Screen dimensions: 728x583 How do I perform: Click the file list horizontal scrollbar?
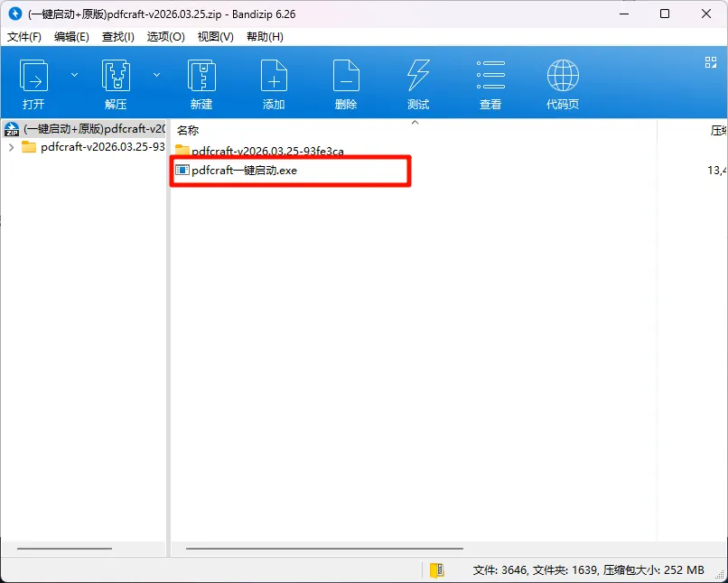pos(324,548)
